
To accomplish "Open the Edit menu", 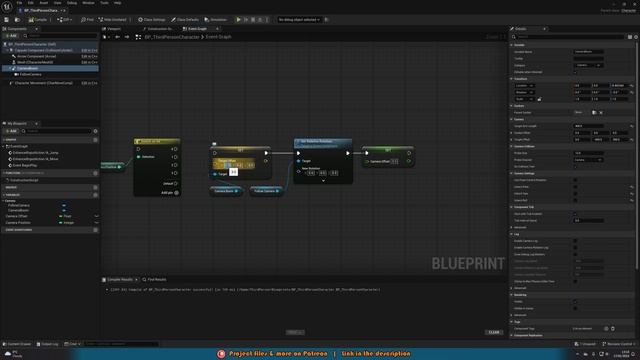I will click(x=31, y=3).
